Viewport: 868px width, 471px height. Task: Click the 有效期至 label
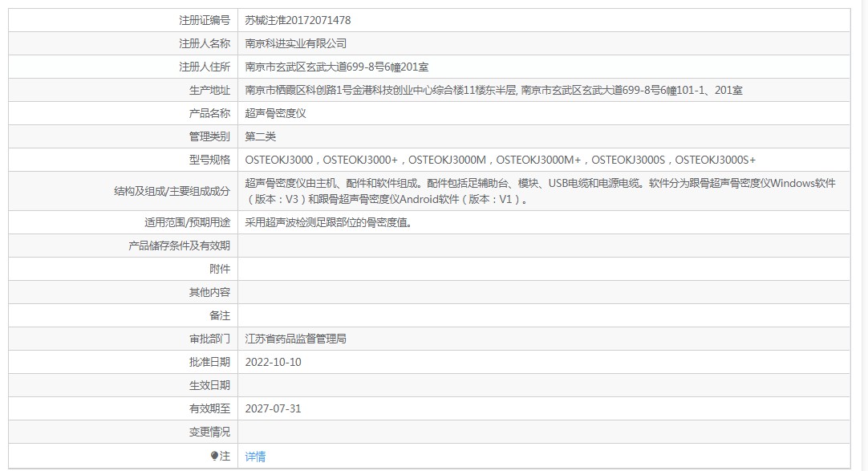(209, 408)
